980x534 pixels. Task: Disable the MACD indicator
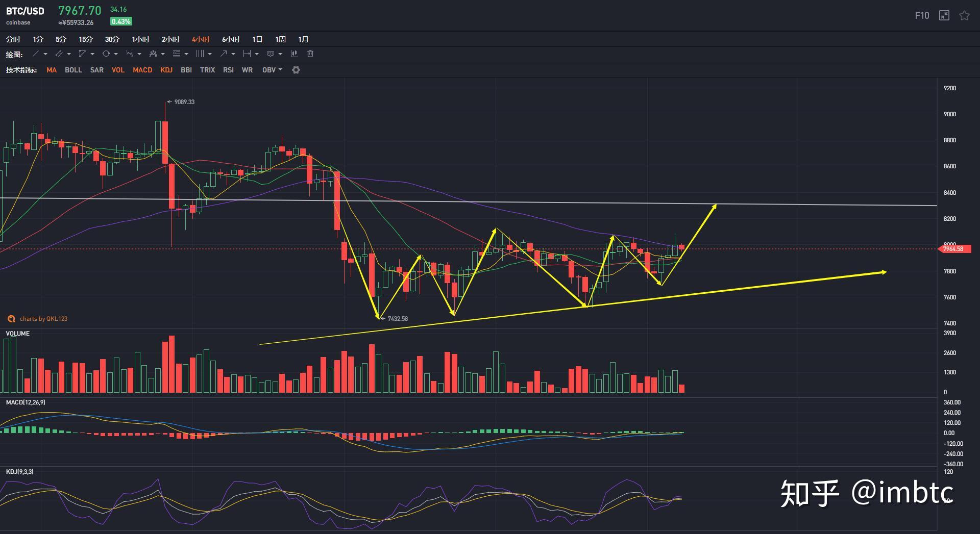(x=142, y=70)
